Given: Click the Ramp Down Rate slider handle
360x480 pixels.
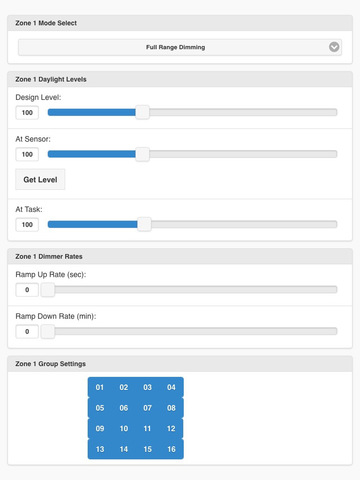Looking at the screenshot, I should 48,331.
